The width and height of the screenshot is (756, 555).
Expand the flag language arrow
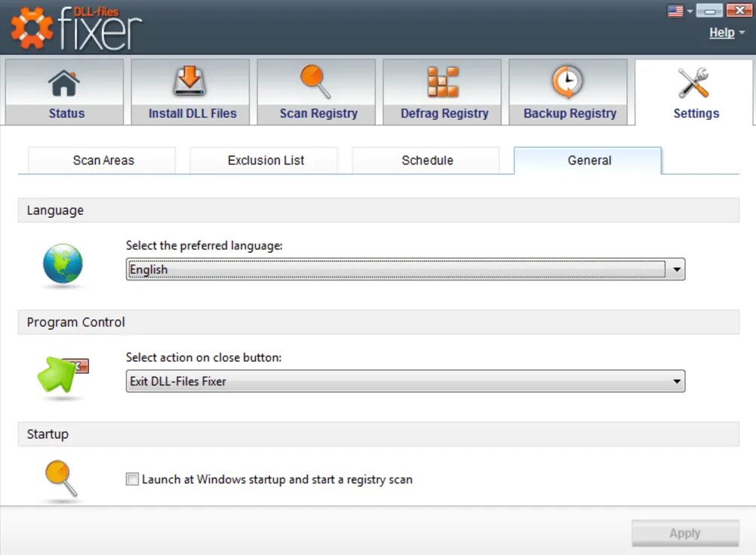690,11
